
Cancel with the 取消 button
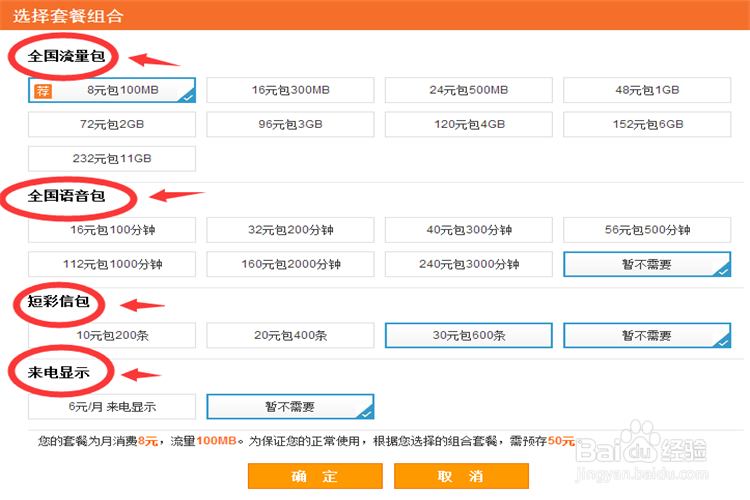(x=462, y=476)
